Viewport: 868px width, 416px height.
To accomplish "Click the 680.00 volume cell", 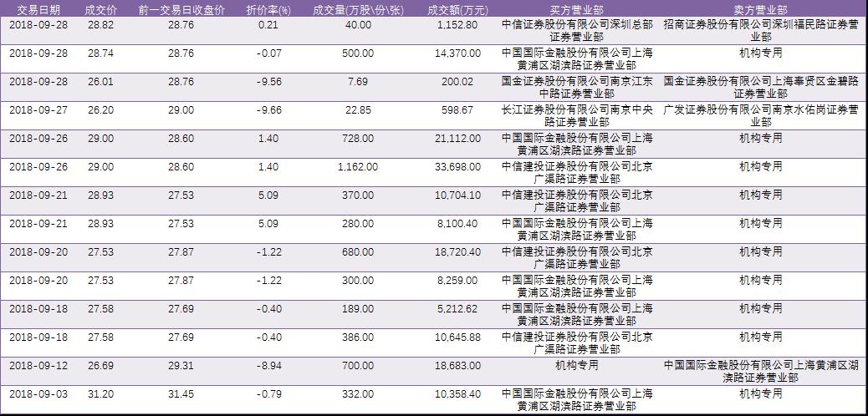I will [358, 251].
